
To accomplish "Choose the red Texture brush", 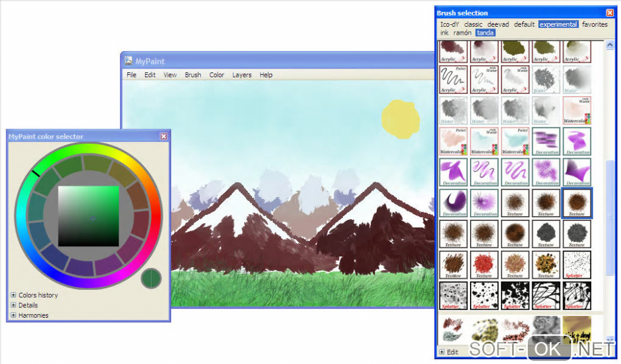I will pos(484,265).
